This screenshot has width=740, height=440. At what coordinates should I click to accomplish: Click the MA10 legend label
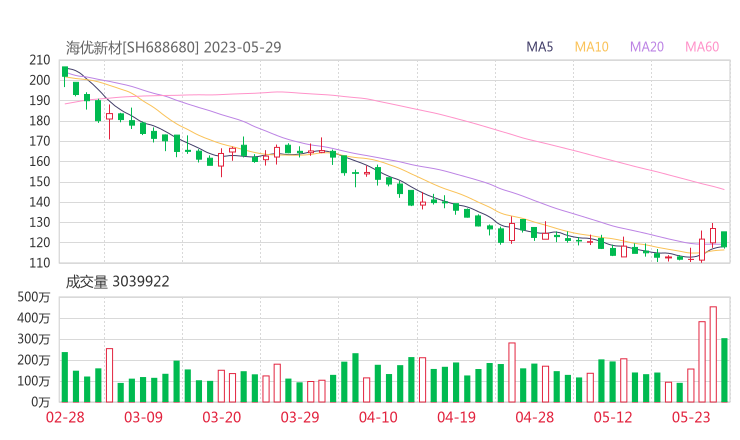591,47
